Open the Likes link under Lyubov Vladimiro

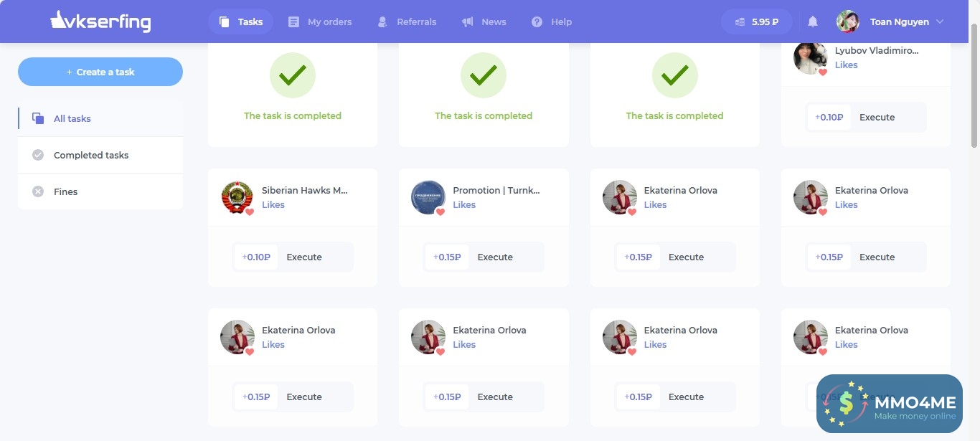[x=846, y=65]
